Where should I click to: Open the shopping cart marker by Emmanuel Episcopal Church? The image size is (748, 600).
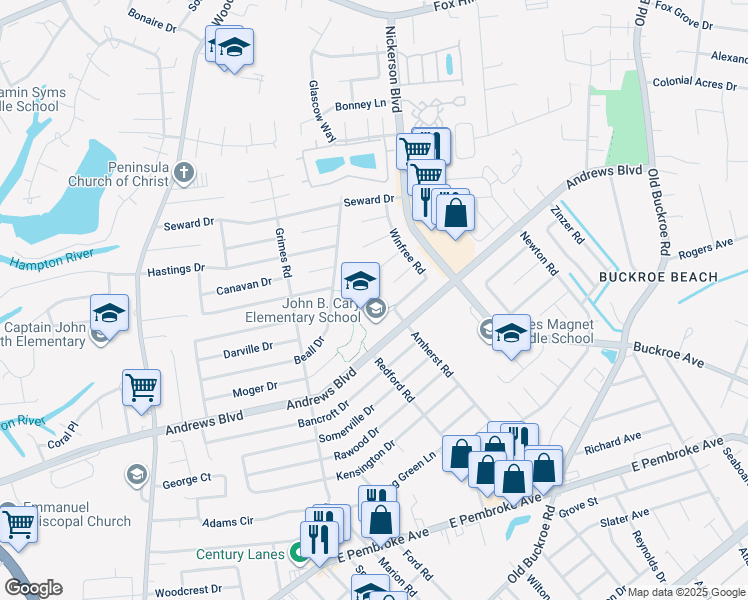tap(18, 523)
